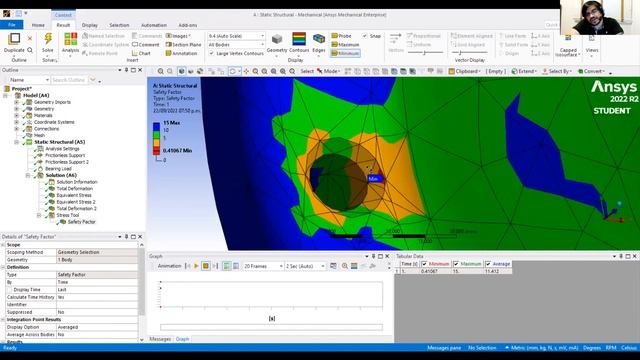The width and height of the screenshot is (640, 360).
Task: Click the Annotation tool in Insert group
Action: click(x=181, y=53)
